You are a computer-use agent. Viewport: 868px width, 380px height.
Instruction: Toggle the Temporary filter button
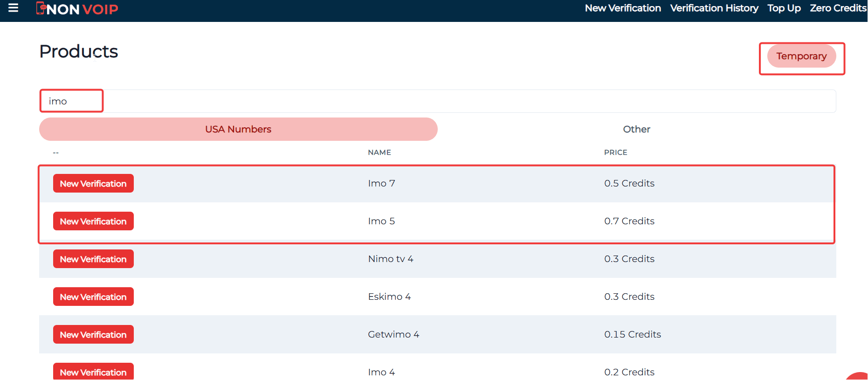point(801,56)
